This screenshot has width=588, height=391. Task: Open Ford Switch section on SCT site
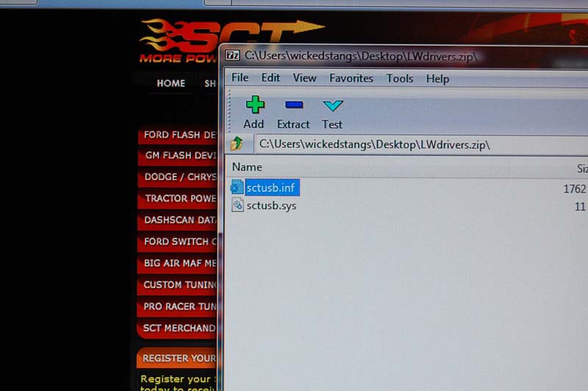[179, 242]
